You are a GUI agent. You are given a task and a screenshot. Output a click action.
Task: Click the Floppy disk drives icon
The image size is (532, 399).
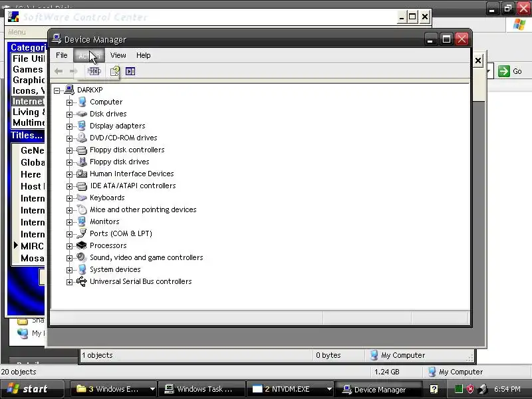[x=82, y=162]
